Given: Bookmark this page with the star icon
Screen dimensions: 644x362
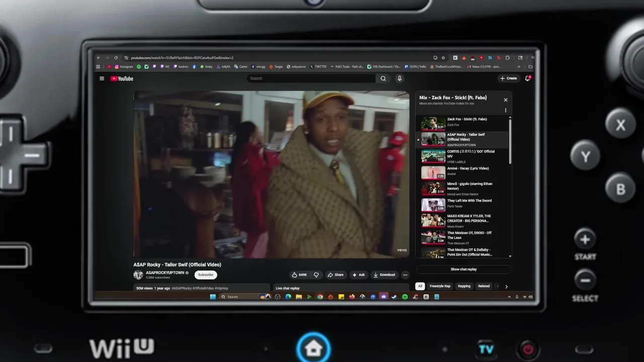Looking at the screenshot, I should [443, 58].
